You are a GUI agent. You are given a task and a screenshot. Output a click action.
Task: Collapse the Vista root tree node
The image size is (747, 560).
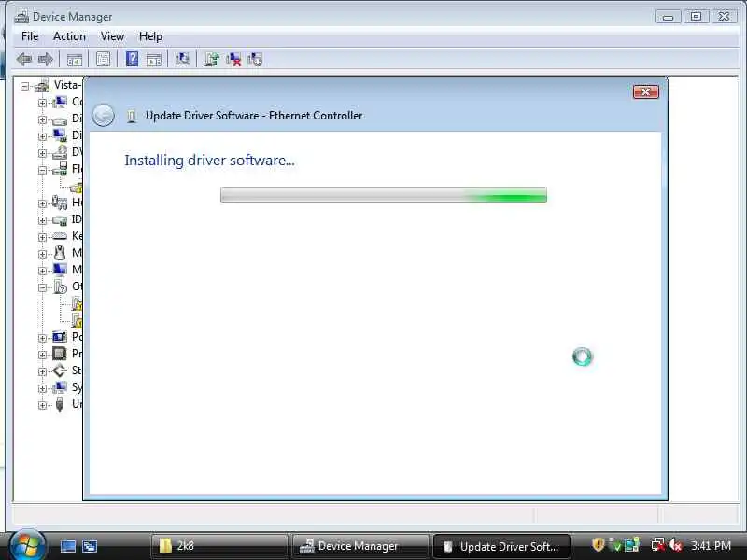click(25, 86)
